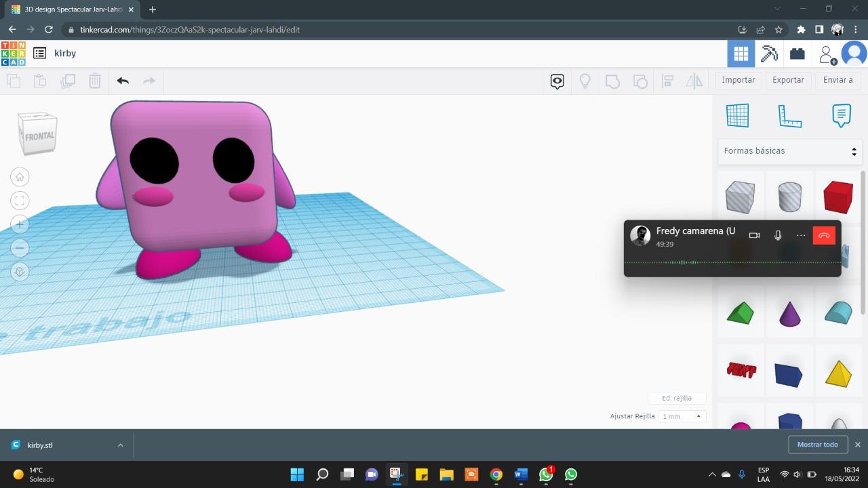Redo the last undone action
868x488 pixels.
point(149,81)
